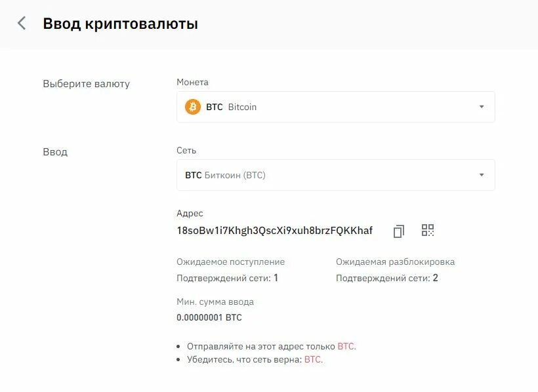The width and height of the screenshot is (538, 392).
Task: Copy the BTC deposit address
Action: point(399,231)
